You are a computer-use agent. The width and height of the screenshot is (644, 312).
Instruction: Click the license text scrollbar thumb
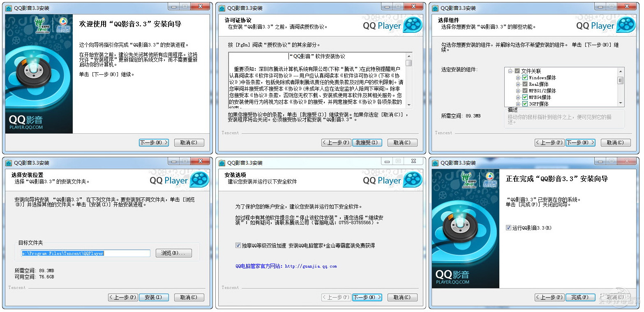[409, 63]
